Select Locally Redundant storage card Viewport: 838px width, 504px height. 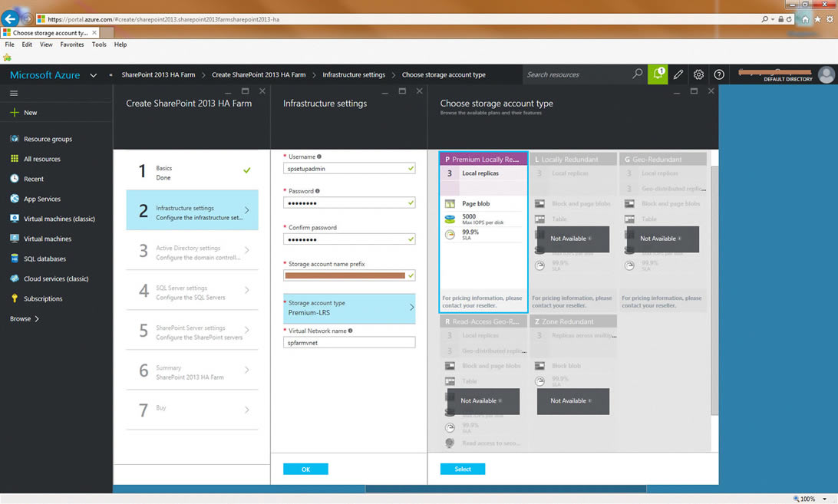tap(573, 232)
